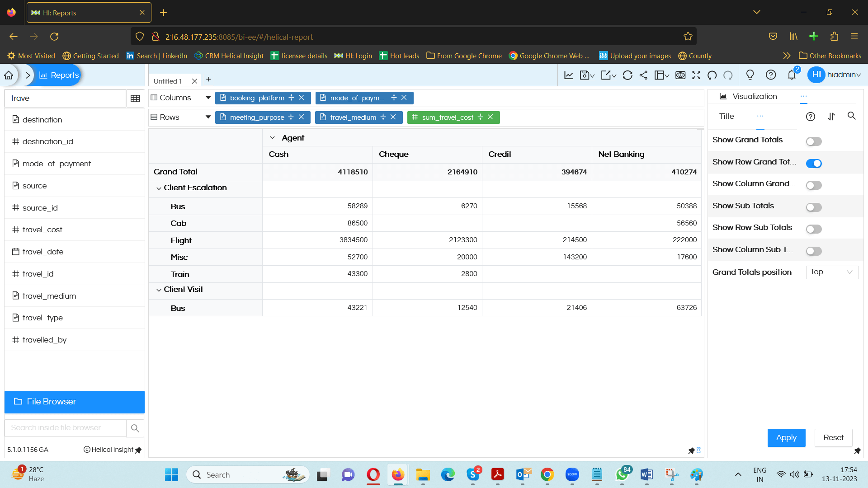Select the Title sub-tab
Viewport: 868px width, 488px height.
tap(726, 117)
